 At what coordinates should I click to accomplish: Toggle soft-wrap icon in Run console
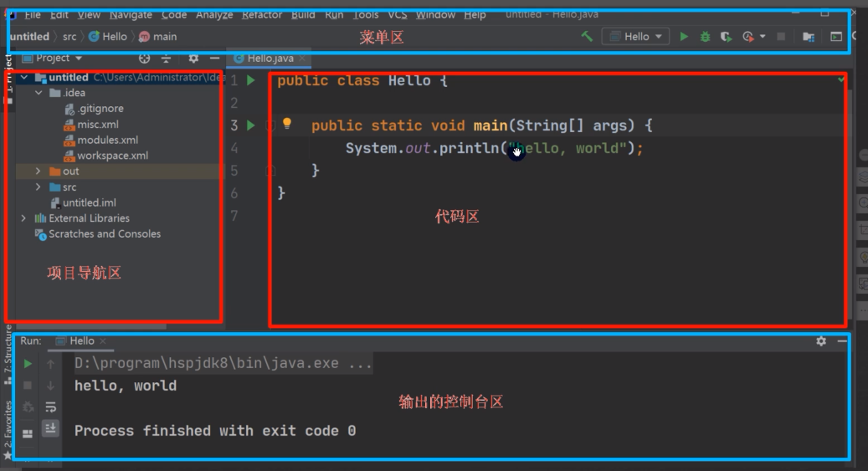50,407
